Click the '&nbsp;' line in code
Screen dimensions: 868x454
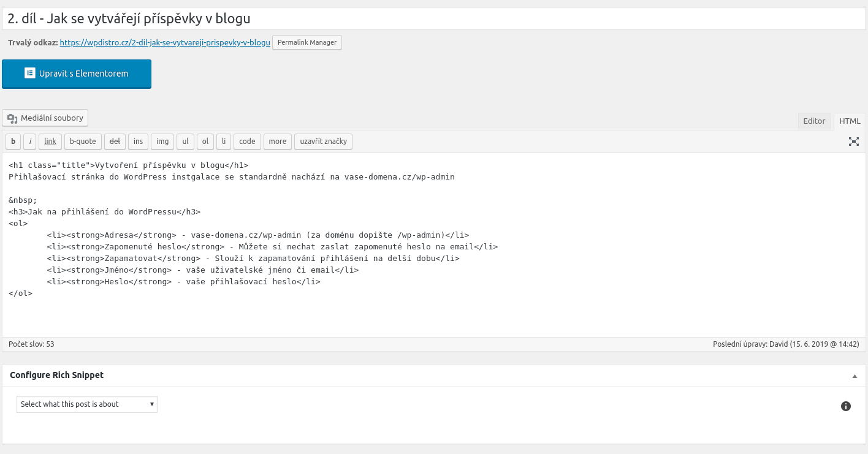point(23,200)
